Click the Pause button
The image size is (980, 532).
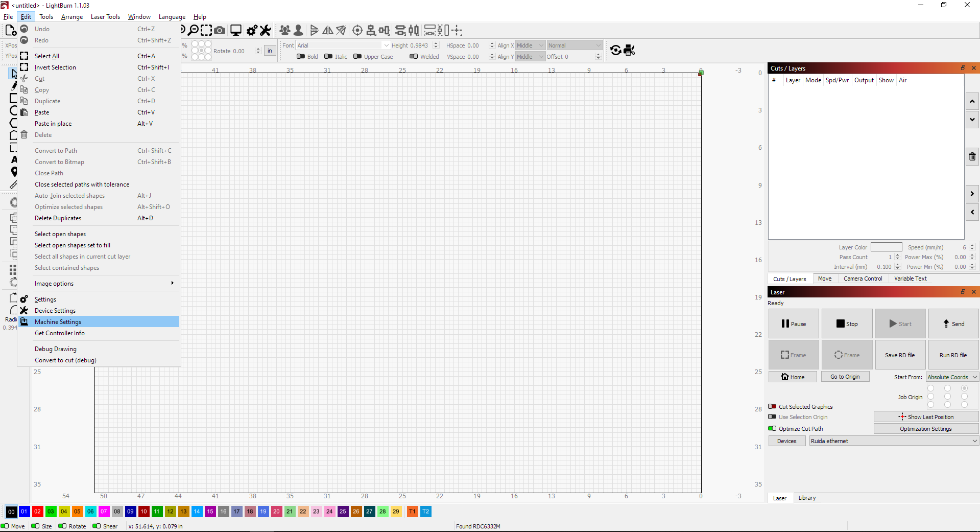[794, 324]
